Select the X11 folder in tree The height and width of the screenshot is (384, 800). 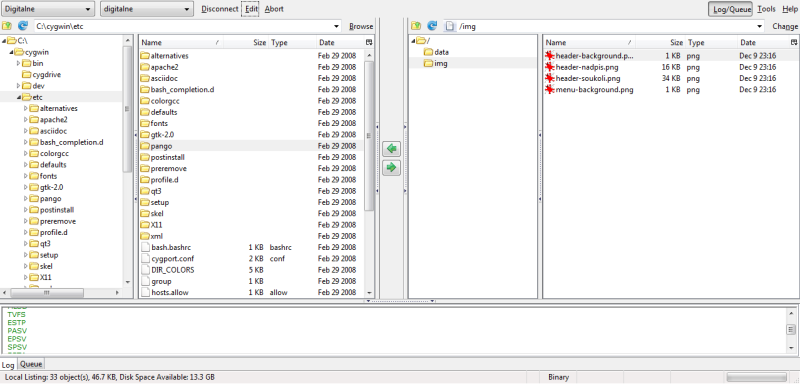[45, 277]
